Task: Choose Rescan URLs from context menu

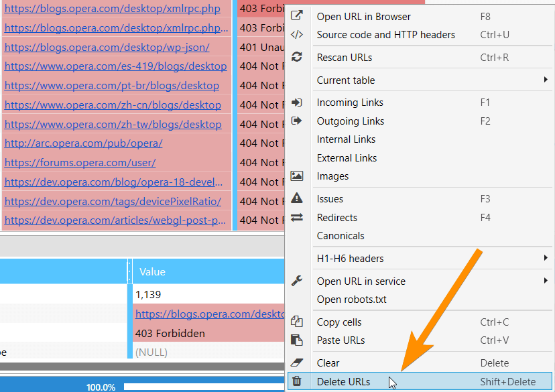Action: click(420, 58)
